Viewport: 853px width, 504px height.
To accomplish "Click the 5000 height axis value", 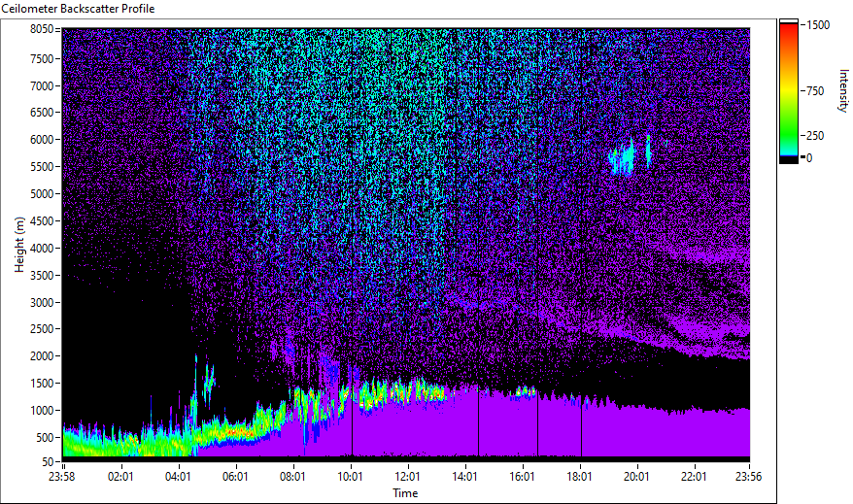I will [x=42, y=194].
